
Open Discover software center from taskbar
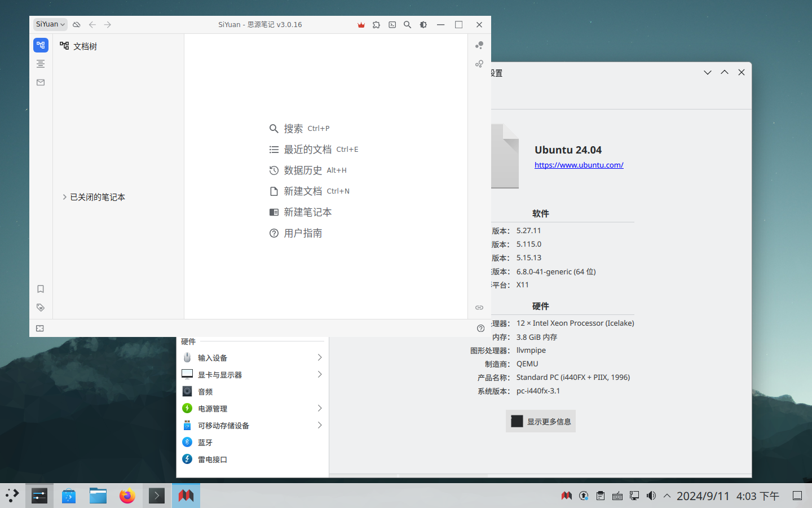[x=69, y=496]
